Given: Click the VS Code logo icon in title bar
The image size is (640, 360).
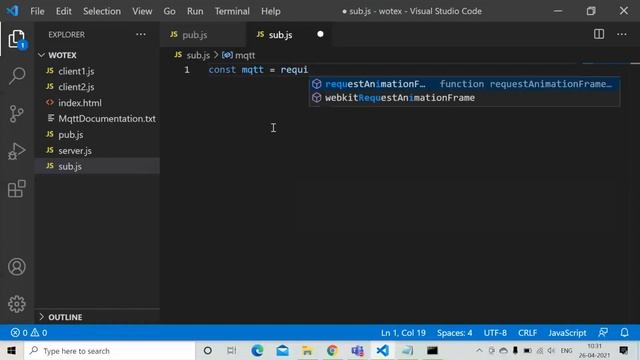Looking at the screenshot, I should coord(13,11).
